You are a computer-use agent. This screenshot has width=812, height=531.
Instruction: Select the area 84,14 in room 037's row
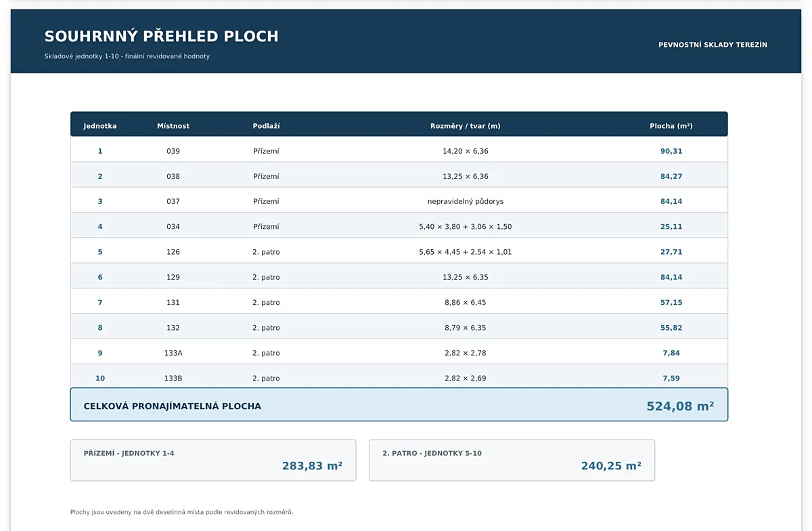click(x=671, y=201)
